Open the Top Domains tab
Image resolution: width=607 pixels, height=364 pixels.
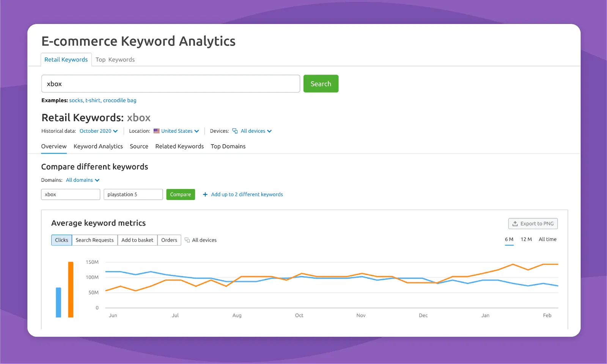click(x=228, y=146)
